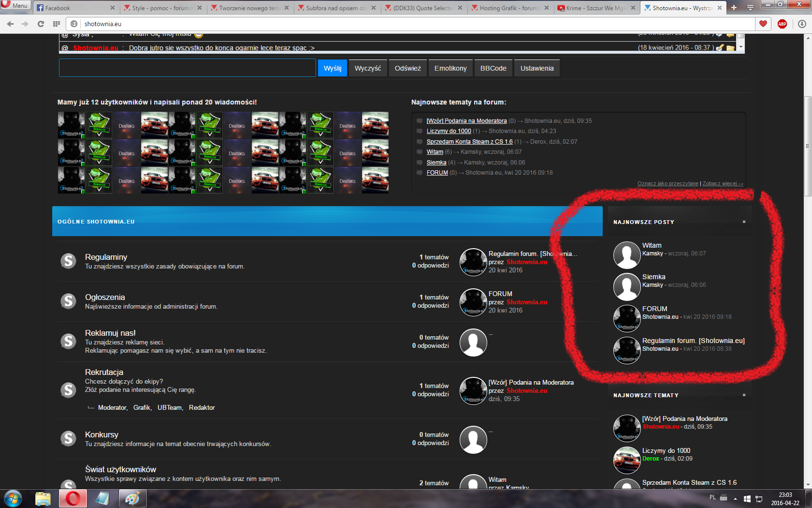This screenshot has width=812, height=508.
Task: Collapse the Najnowsze Posty panel
Action: pos(744,222)
